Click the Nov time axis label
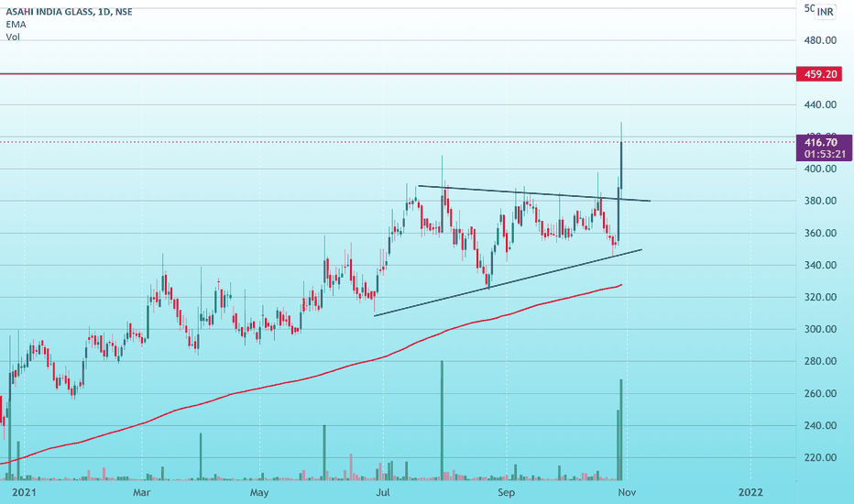This screenshot has height=504, width=854. click(627, 493)
